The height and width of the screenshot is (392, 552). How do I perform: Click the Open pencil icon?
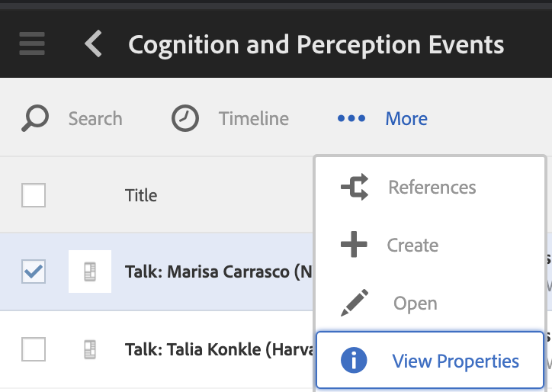354,303
